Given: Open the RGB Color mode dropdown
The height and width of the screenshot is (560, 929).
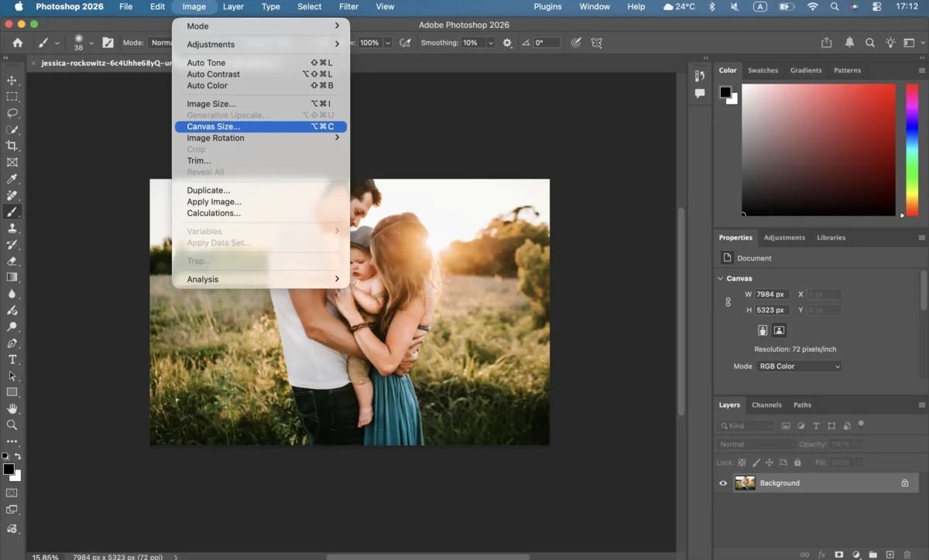Looking at the screenshot, I should (x=799, y=367).
